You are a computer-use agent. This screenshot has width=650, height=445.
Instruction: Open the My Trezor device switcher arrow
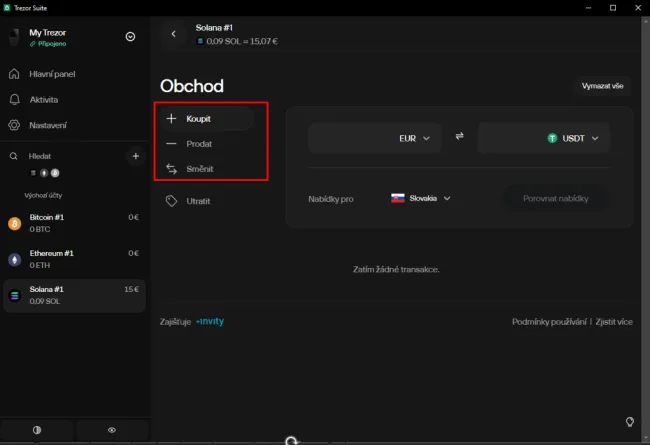[x=130, y=37]
